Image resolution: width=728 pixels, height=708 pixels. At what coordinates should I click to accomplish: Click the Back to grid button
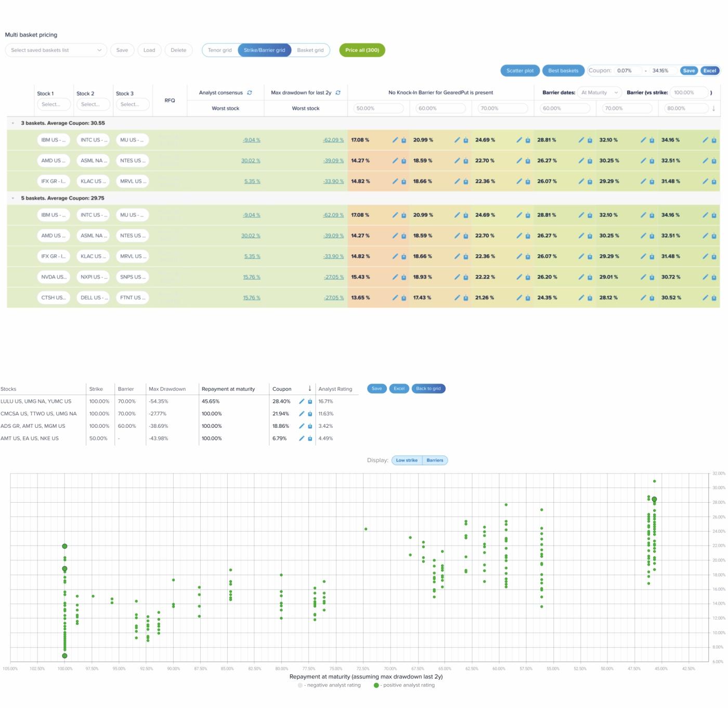[428, 388]
